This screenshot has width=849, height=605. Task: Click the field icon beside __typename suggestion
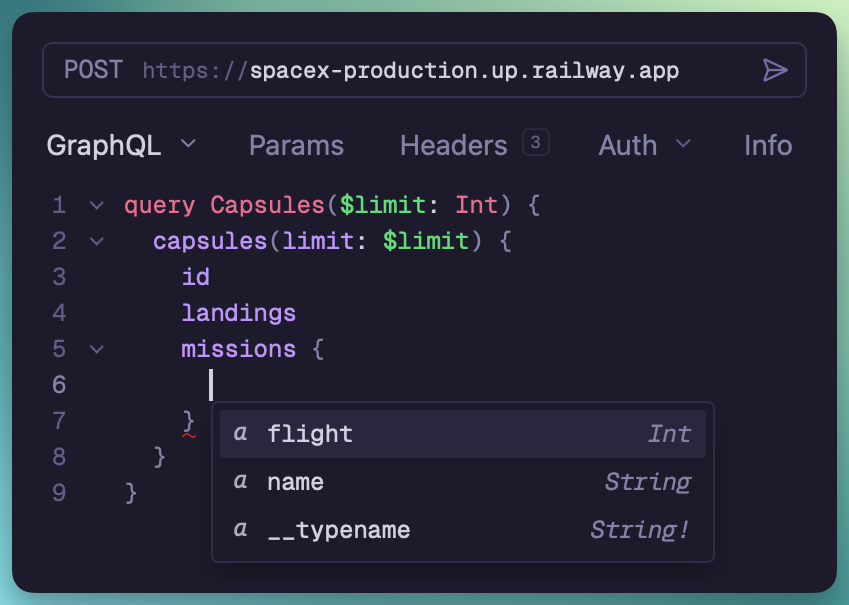click(240, 530)
